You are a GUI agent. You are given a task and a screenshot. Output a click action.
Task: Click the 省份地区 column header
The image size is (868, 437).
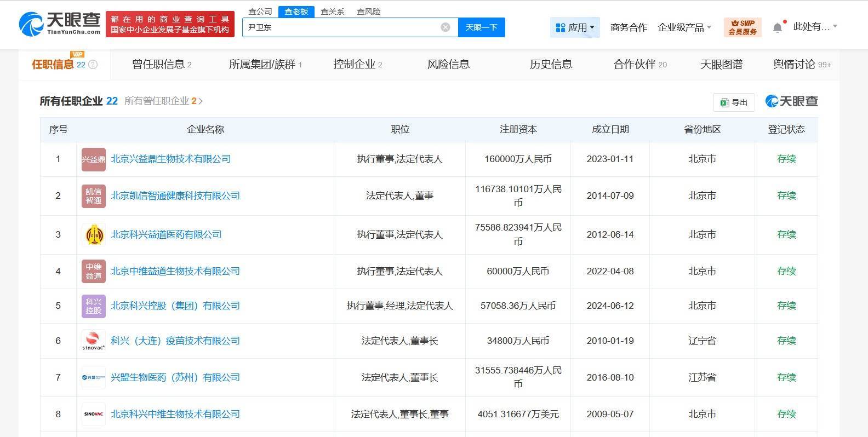702,130
